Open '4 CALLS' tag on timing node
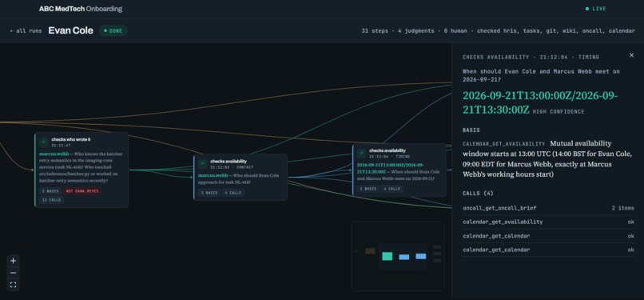Image resolution: width=644 pixels, height=300 pixels. pyautogui.click(x=392, y=189)
